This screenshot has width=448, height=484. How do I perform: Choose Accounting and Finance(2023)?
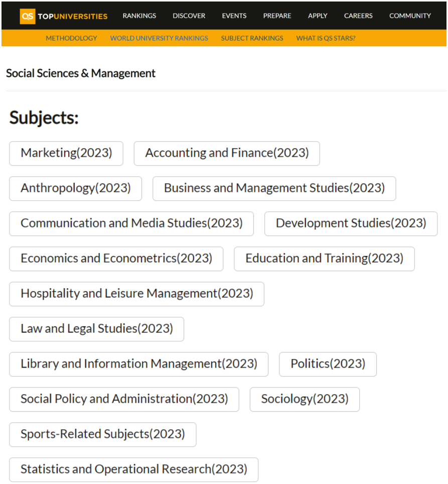point(227,153)
